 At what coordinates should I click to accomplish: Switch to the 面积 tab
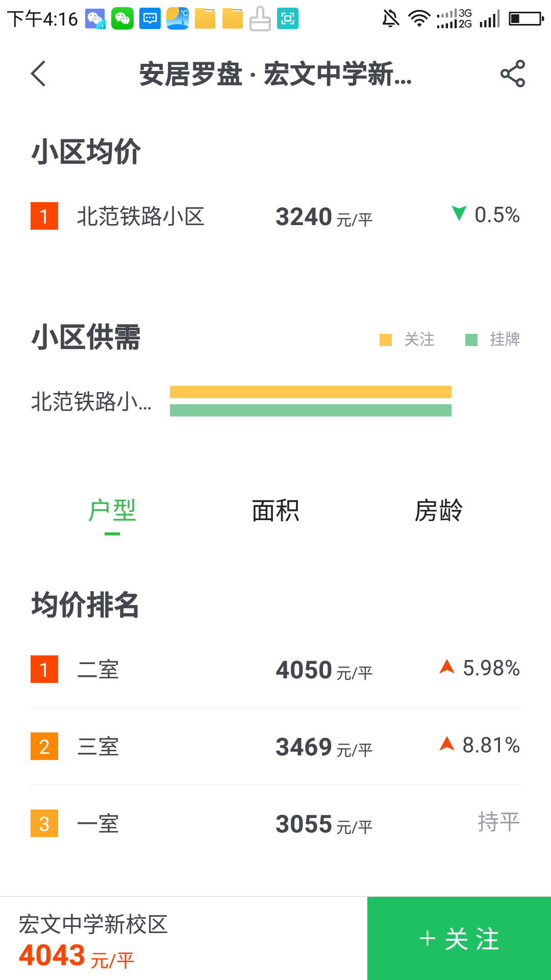(x=275, y=511)
